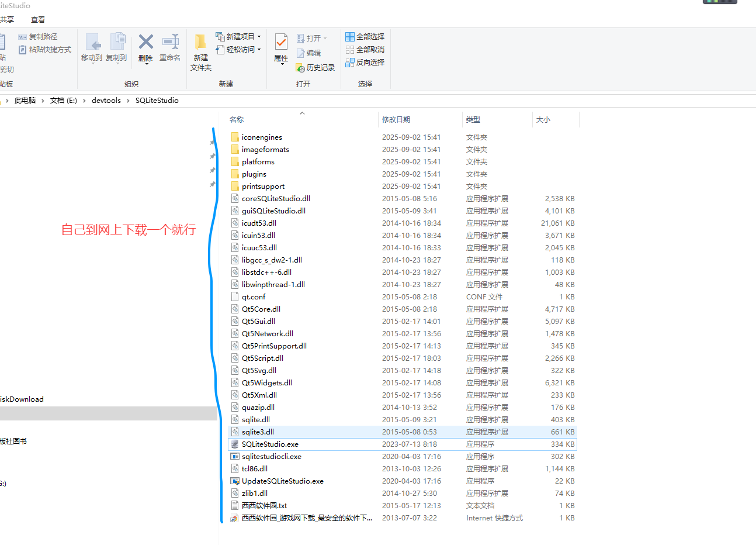Select file Qt5Svg.dll
Screen dimensions: 756x545
point(259,370)
